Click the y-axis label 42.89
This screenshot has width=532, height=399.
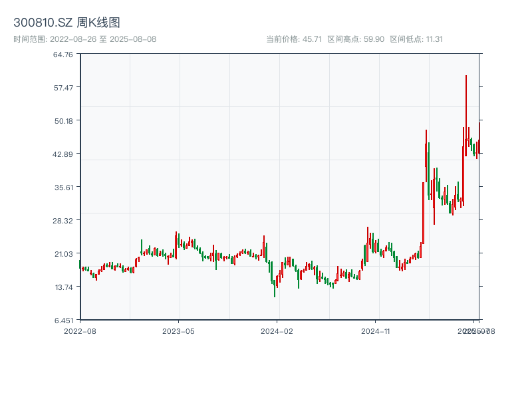coord(63,154)
